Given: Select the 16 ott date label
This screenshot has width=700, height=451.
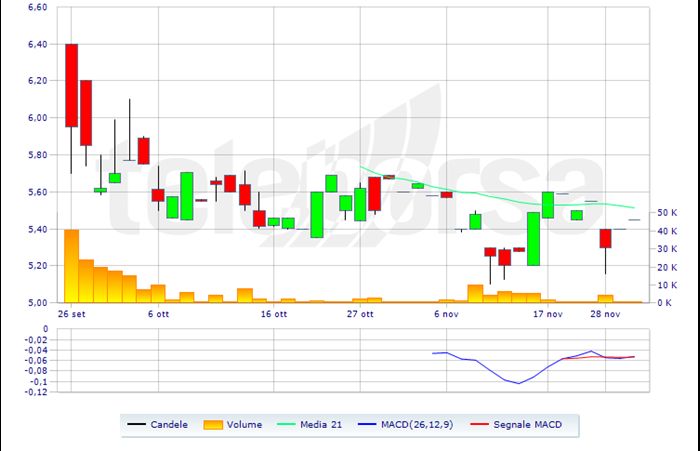Looking at the screenshot, I should (274, 313).
